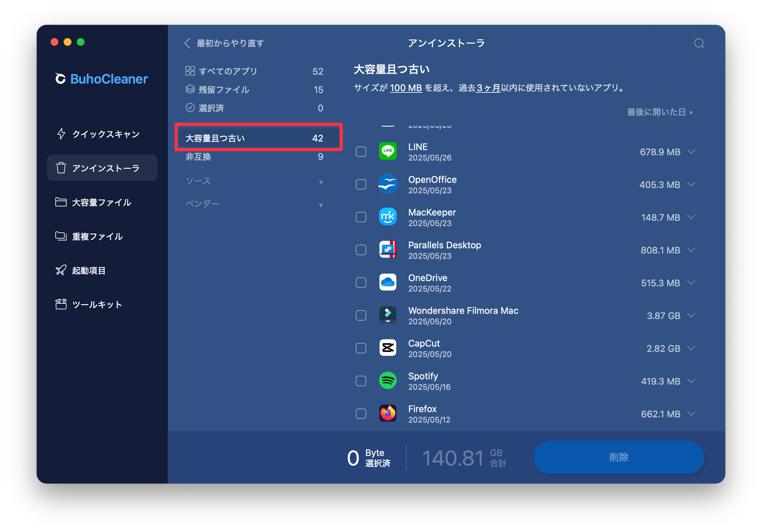
Task: Expand the Wondershare Filmora Mac chevron
Action: pos(691,315)
